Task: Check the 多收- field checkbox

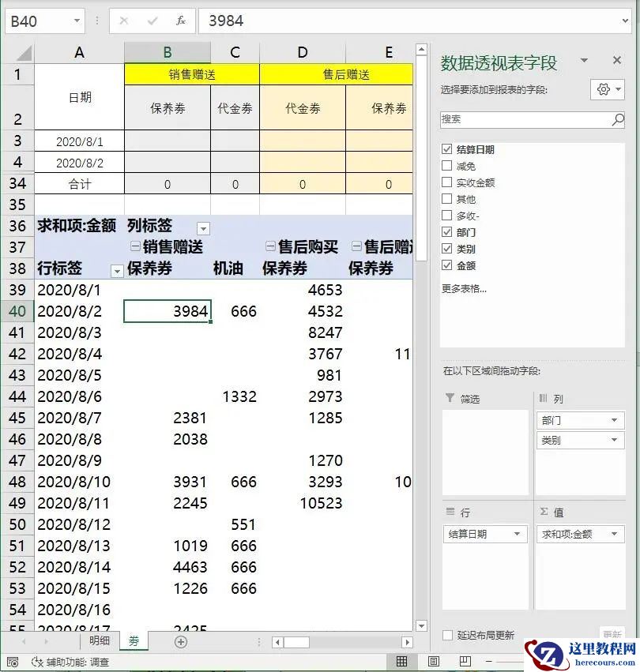Action: point(446,215)
